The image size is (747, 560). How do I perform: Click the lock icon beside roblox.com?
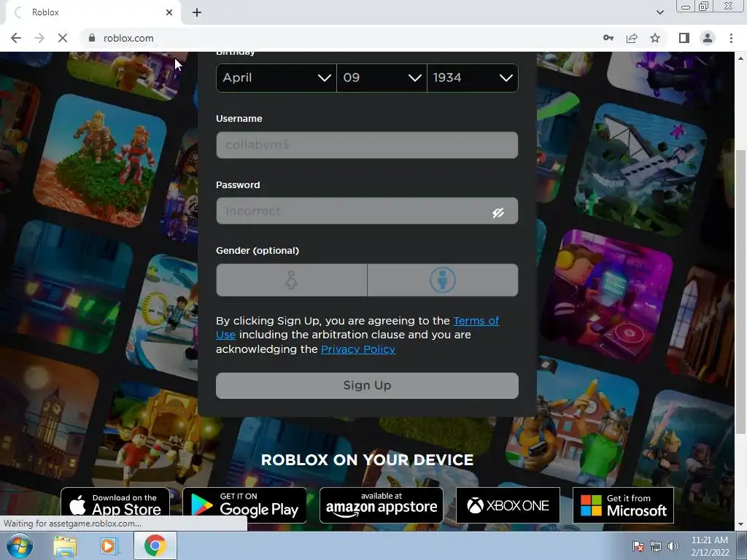pyautogui.click(x=92, y=38)
